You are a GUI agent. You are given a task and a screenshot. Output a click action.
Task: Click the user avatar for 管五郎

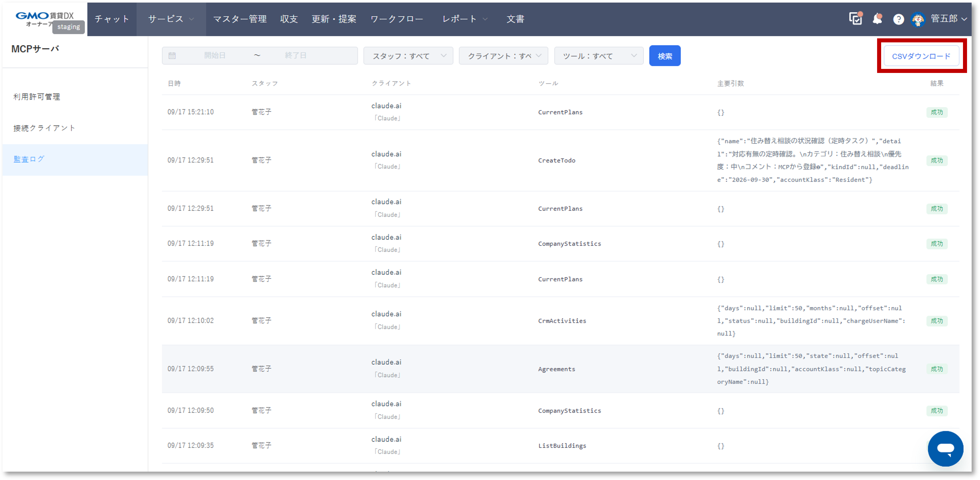click(918, 19)
